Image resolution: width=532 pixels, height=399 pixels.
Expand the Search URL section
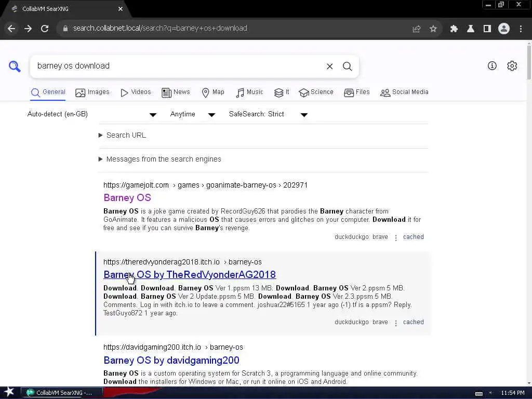click(123, 136)
